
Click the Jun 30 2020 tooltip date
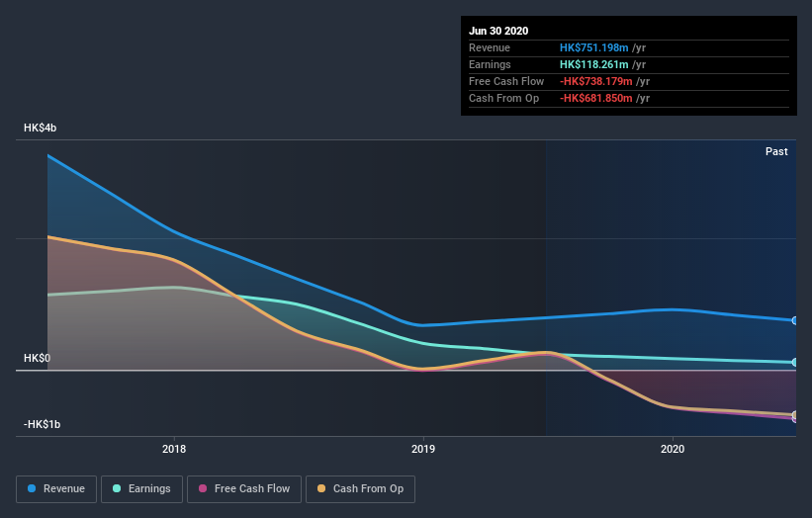pyautogui.click(x=498, y=31)
